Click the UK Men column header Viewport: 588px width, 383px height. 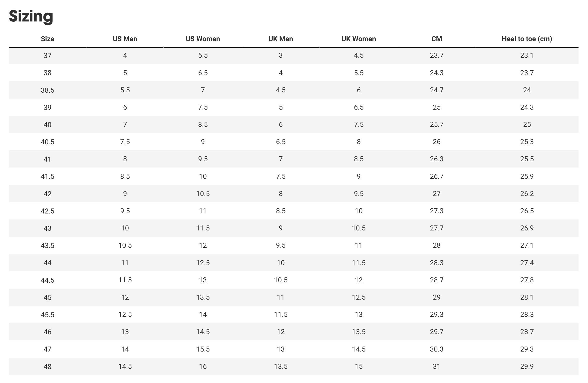[x=281, y=39]
